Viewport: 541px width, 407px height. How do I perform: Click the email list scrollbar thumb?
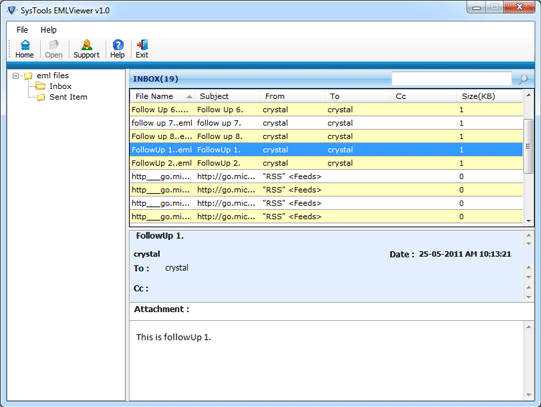(x=528, y=146)
